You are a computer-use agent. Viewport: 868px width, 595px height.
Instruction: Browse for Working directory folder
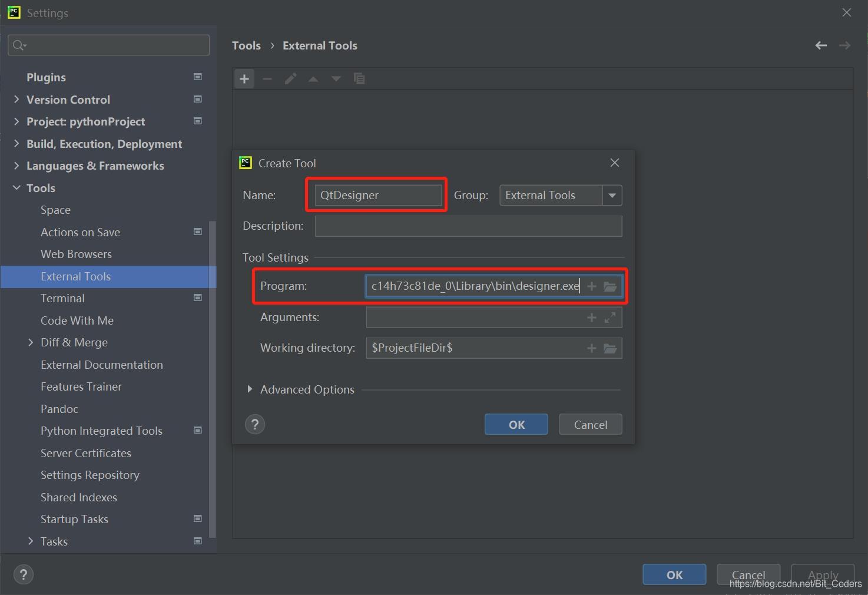coord(610,348)
